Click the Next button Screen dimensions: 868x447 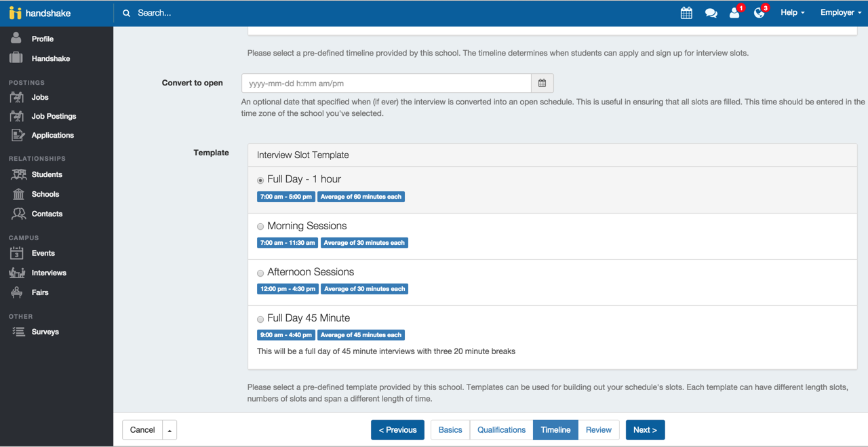tap(645, 430)
